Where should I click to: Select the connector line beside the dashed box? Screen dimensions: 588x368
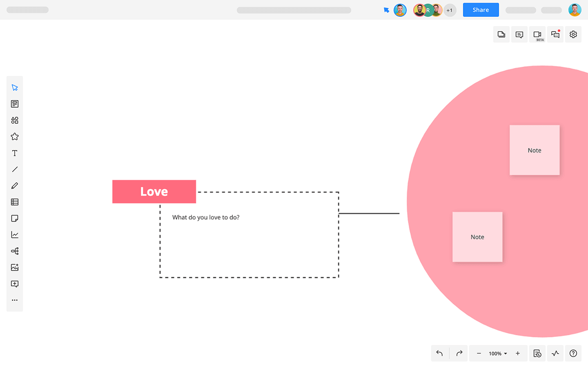[369, 213]
